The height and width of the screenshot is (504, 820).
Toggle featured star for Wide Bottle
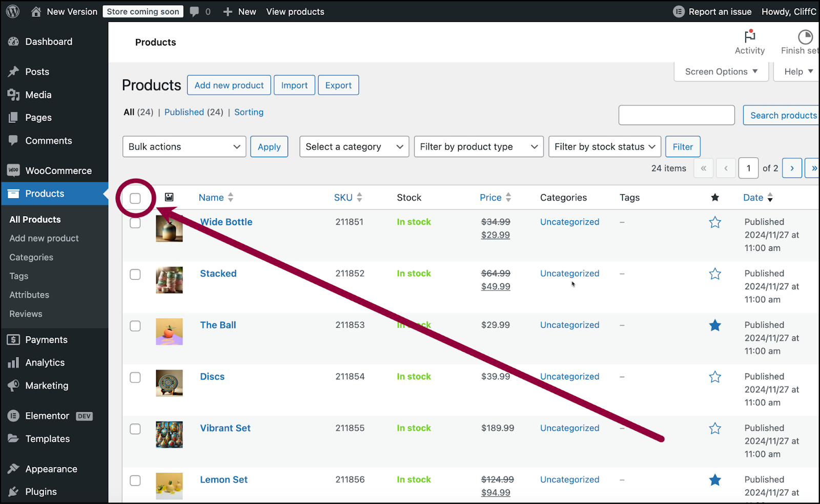[715, 222]
